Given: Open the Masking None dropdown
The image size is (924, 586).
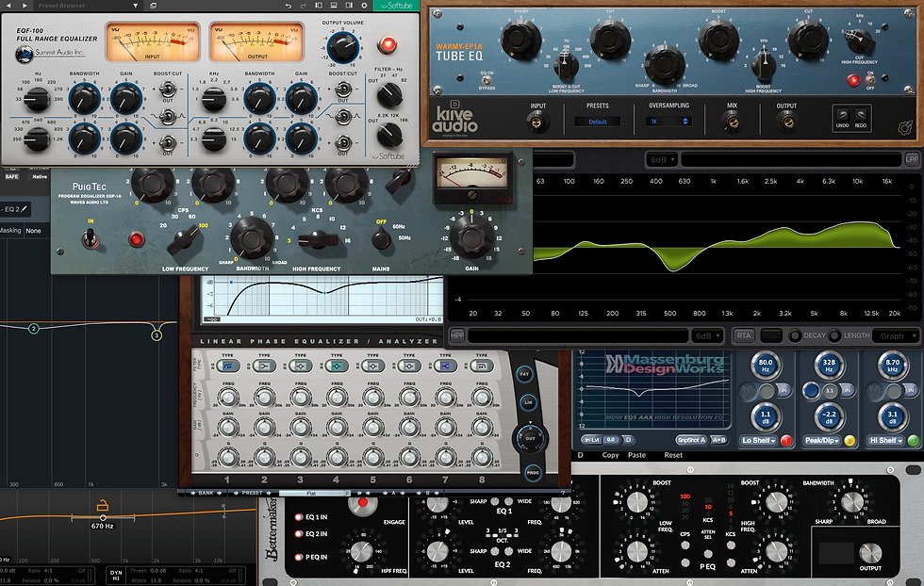Looking at the screenshot, I should (34, 230).
